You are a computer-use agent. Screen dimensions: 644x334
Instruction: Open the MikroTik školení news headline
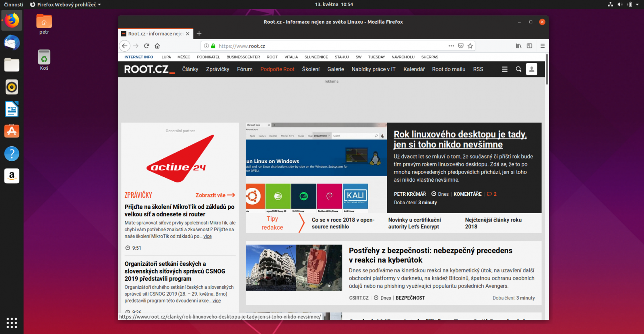(180, 211)
